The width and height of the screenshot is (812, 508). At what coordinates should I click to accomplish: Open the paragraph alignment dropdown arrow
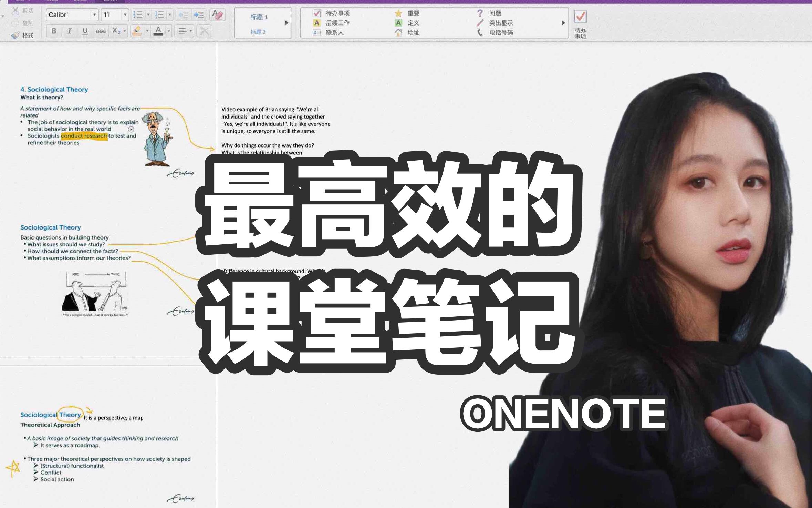pos(191,31)
